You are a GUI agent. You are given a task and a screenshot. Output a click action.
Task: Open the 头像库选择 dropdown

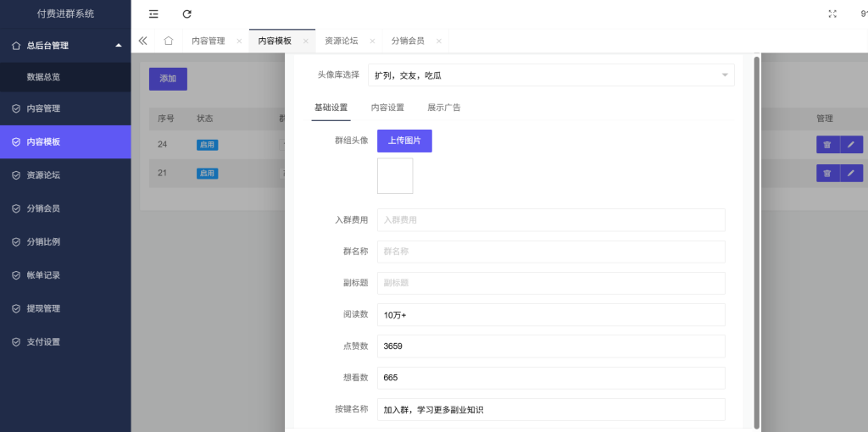pyautogui.click(x=551, y=75)
